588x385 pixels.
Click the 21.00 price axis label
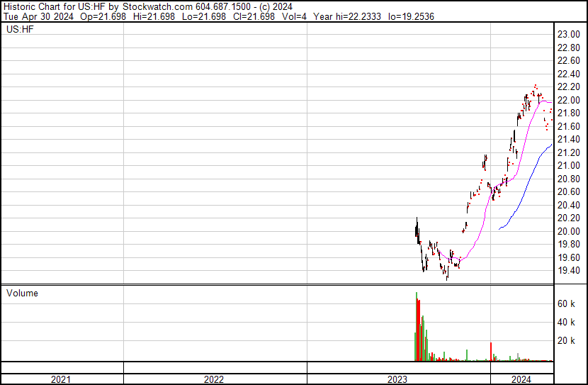[x=568, y=165]
